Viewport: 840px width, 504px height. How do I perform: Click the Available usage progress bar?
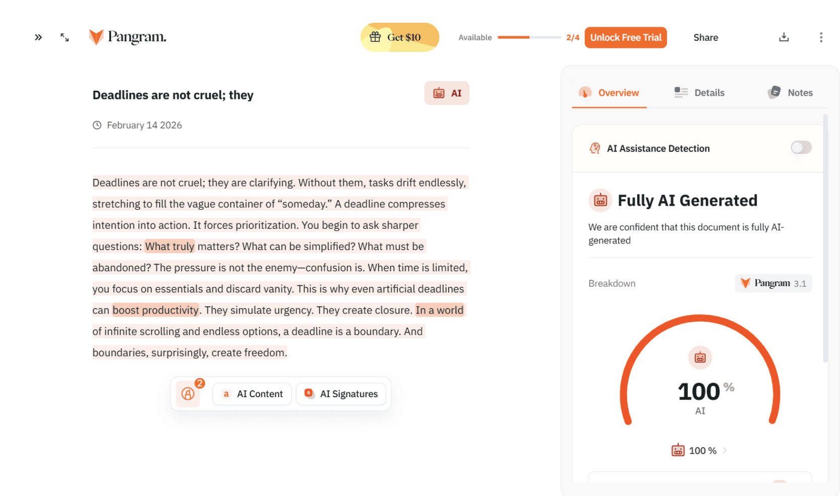tap(529, 37)
